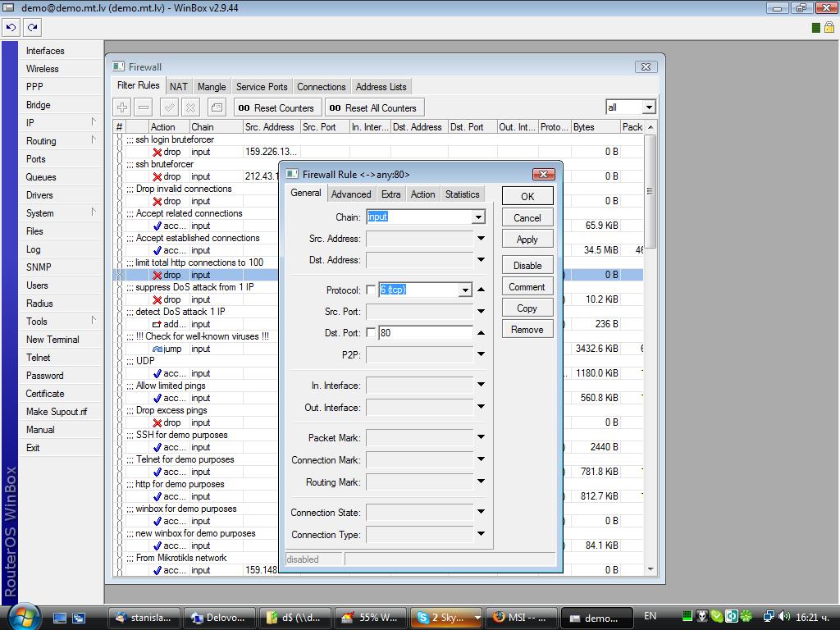The width and height of the screenshot is (840, 630).
Task: Open the NAT tab in Firewall
Action: (179, 86)
